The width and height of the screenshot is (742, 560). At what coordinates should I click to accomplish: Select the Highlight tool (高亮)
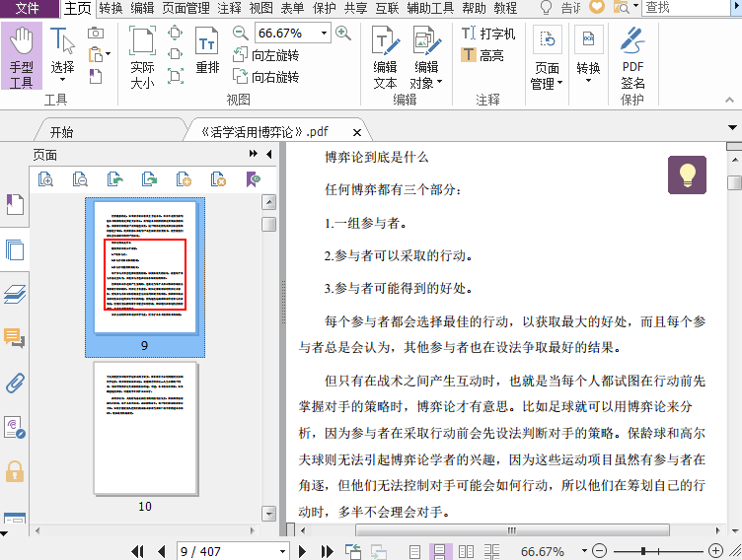click(482, 55)
